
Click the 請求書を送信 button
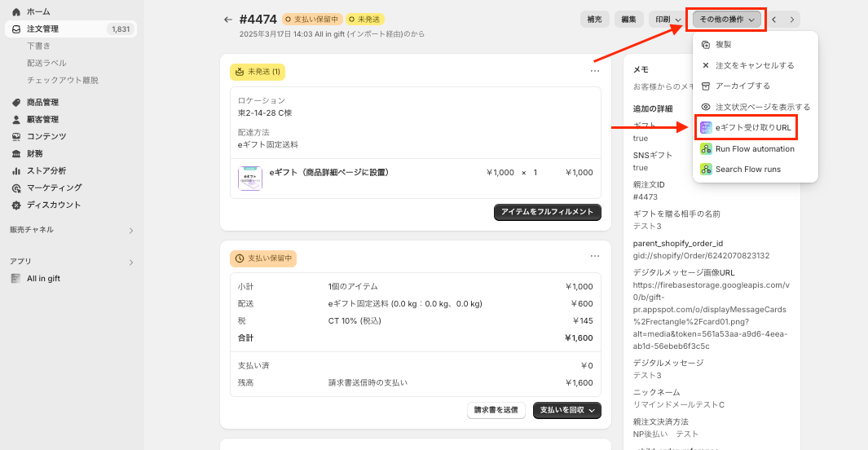pos(496,410)
